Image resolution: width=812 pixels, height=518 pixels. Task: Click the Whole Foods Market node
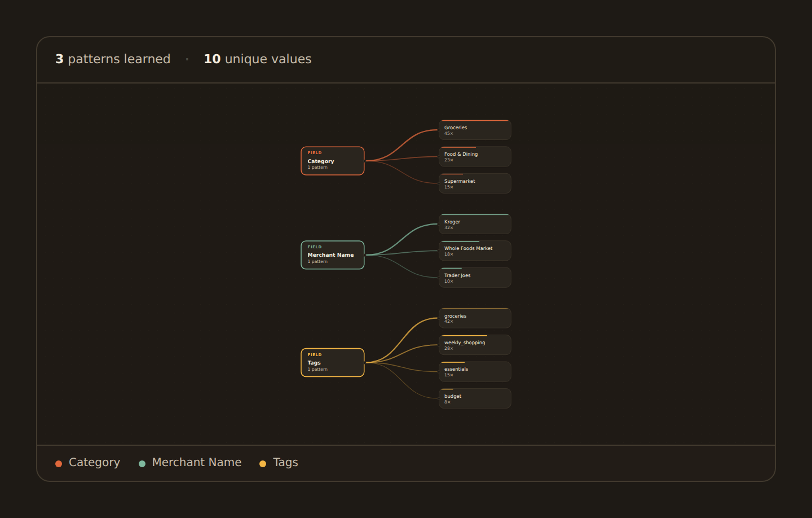pos(475,251)
